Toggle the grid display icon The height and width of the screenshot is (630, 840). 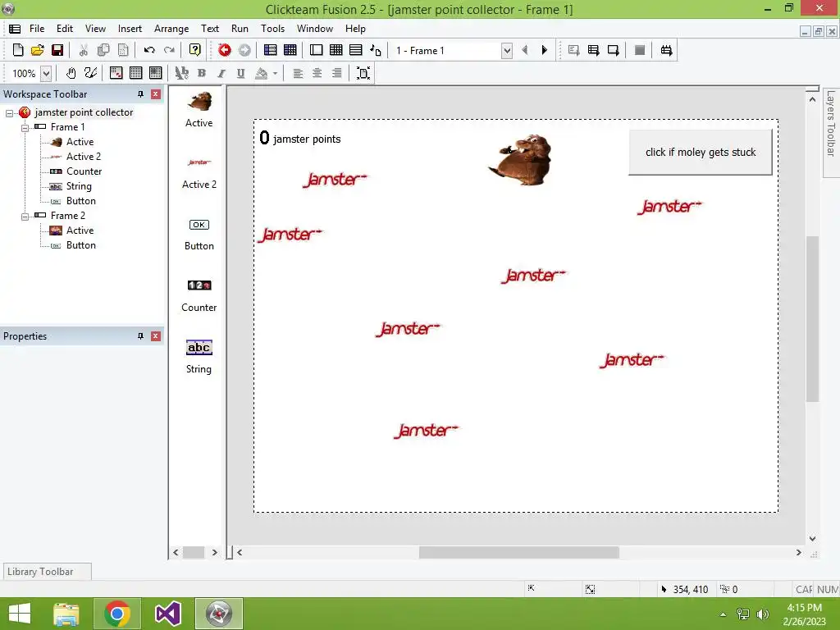[x=136, y=73]
